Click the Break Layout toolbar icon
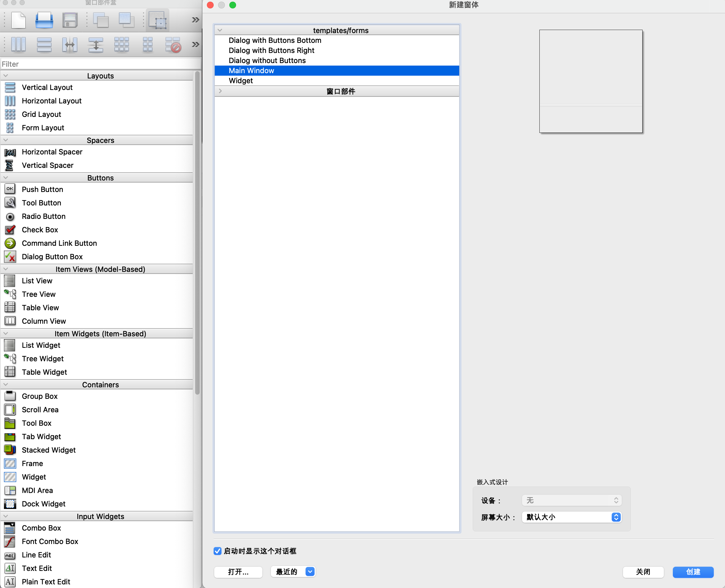This screenshot has height=588, width=725. coord(173,44)
